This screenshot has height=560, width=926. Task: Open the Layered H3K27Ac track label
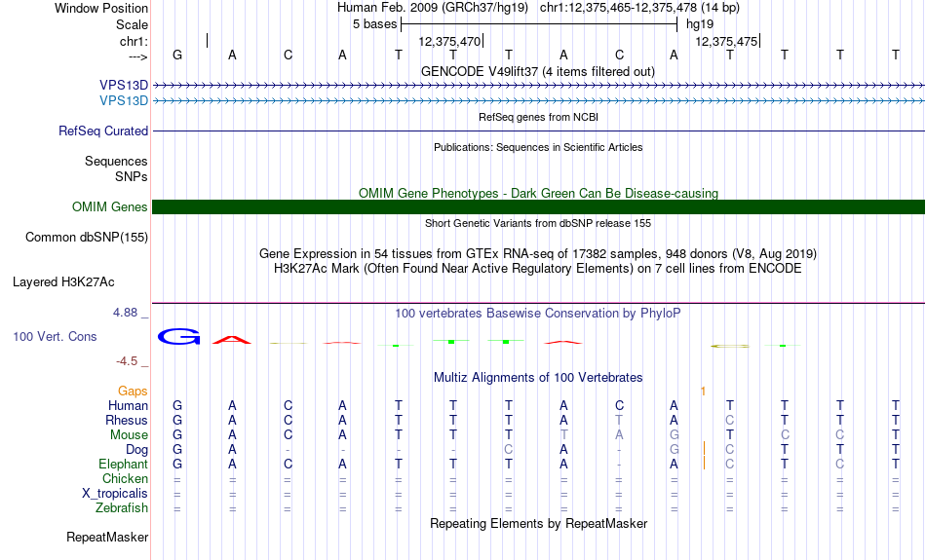pyautogui.click(x=63, y=282)
